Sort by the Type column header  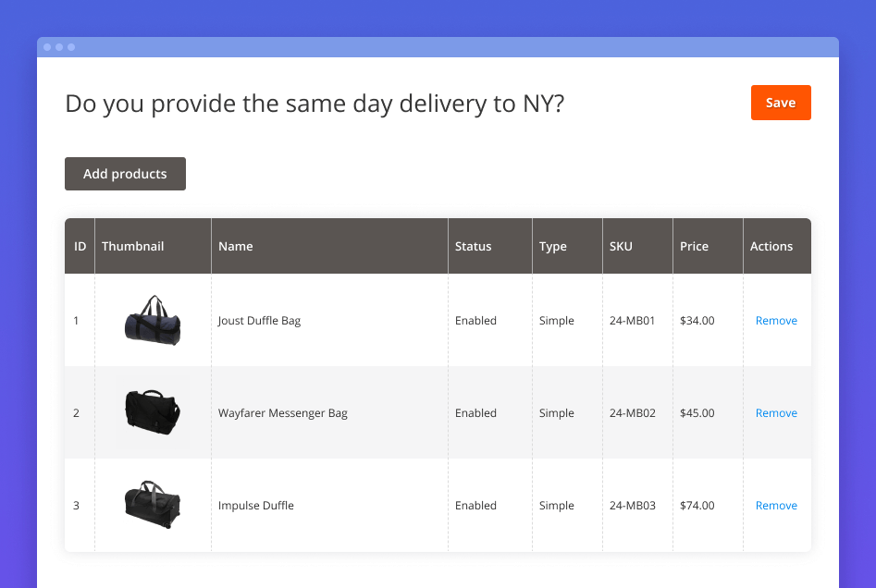552,246
